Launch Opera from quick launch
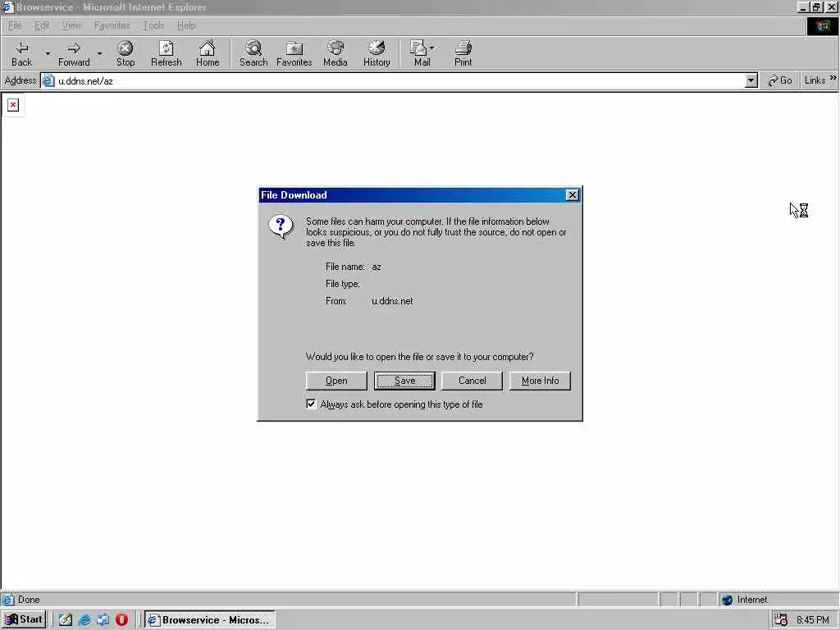 tap(121, 619)
